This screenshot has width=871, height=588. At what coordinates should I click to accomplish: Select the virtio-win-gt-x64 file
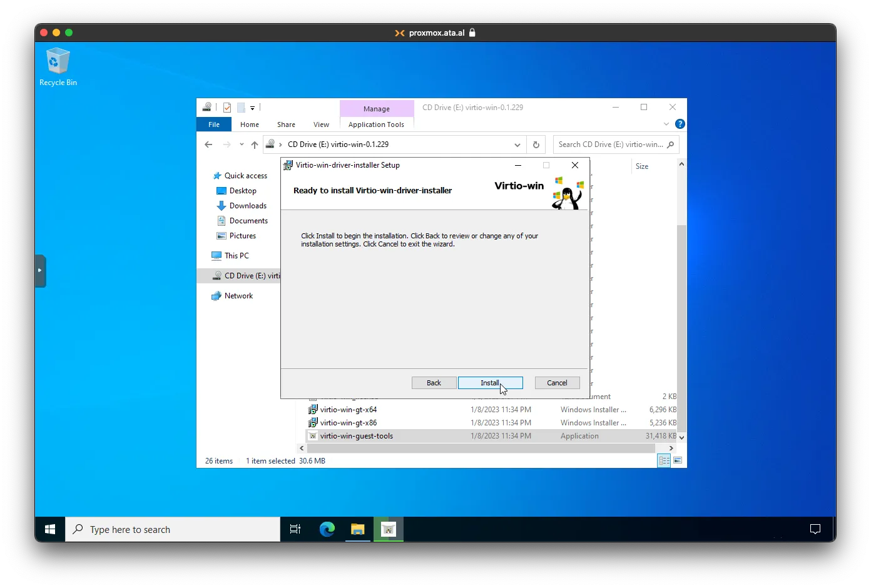pos(349,410)
